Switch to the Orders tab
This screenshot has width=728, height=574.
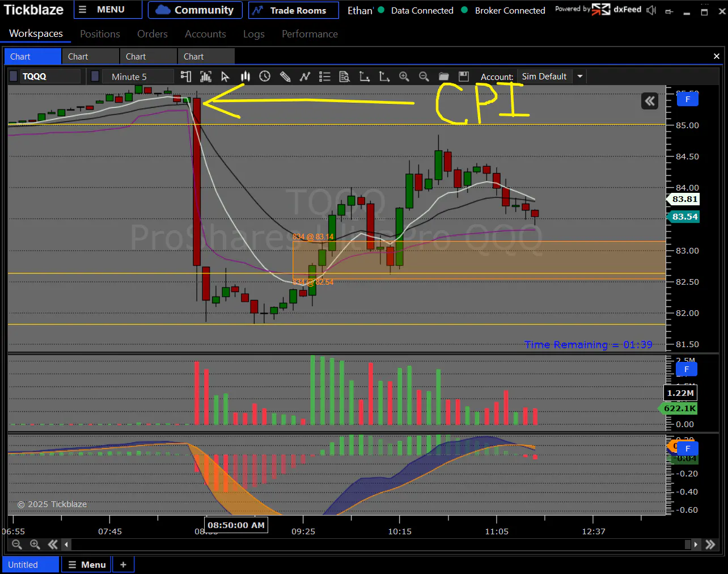click(x=153, y=33)
